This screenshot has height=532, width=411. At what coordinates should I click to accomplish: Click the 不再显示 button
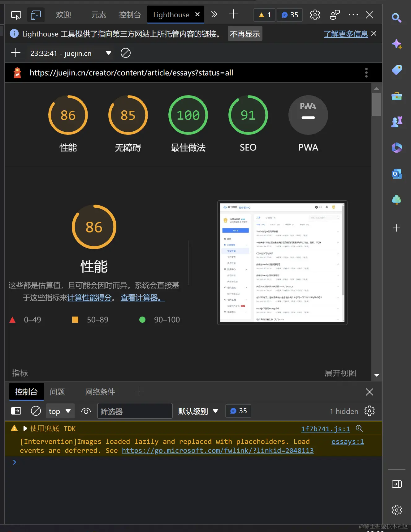245,34
